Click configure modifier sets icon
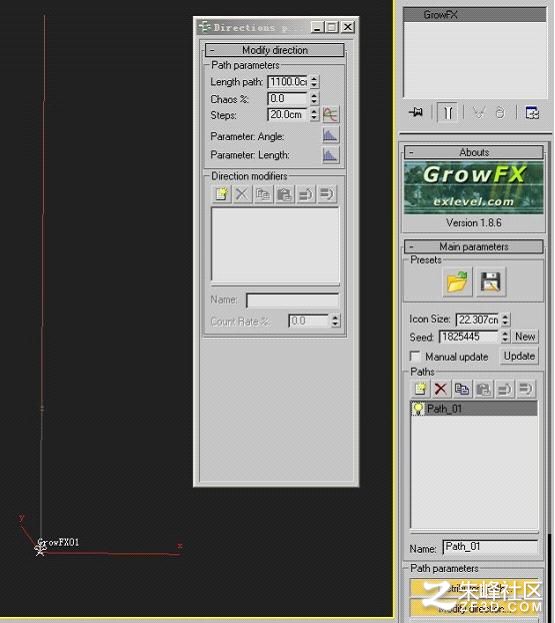Screen dimensions: 555x623 tap(532, 112)
